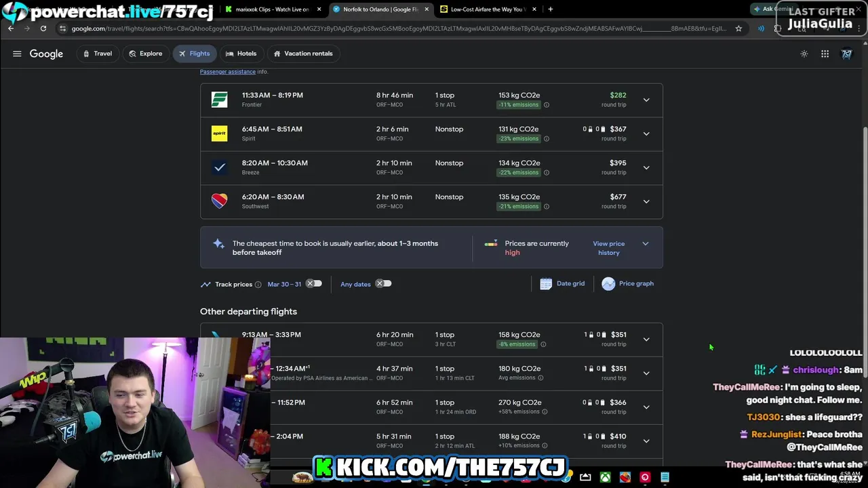Expand the $366 flight arriving 11:52 PM
This screenshot has width=868, height=488.
[x=646, y=407]
